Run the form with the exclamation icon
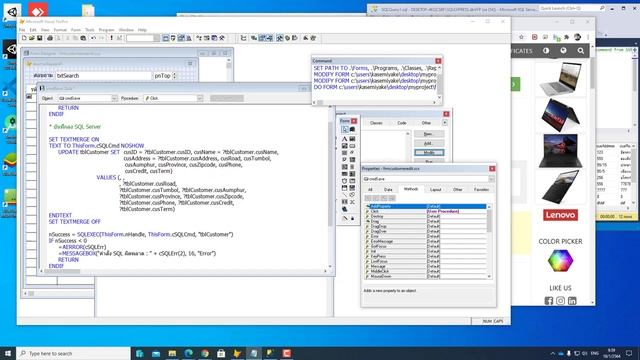This screenshot has width=640, height=360. point(111,38)
